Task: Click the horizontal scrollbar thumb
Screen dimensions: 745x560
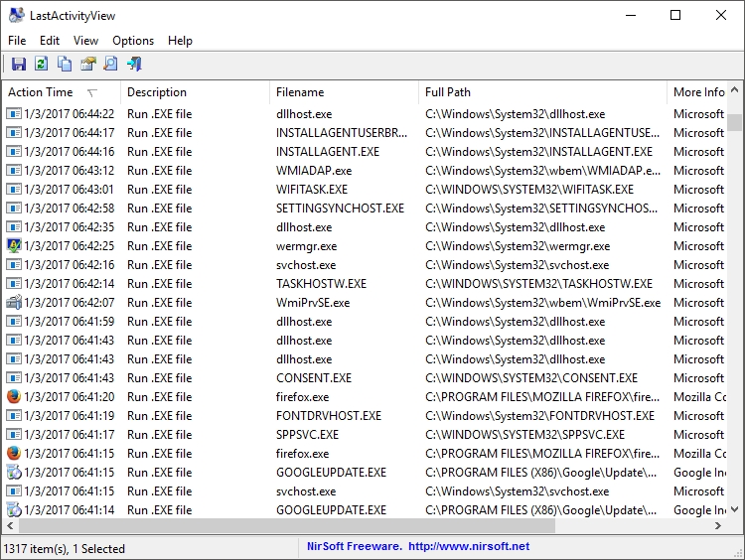Action: [x=286, y=526]
